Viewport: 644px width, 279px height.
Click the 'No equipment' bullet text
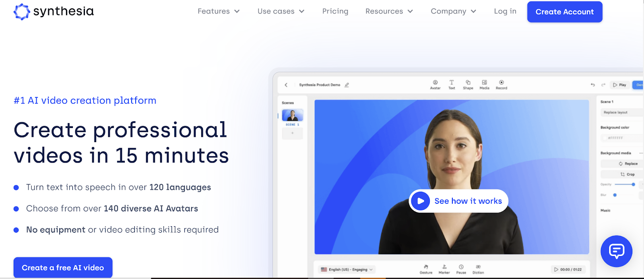tap(56, 229)
